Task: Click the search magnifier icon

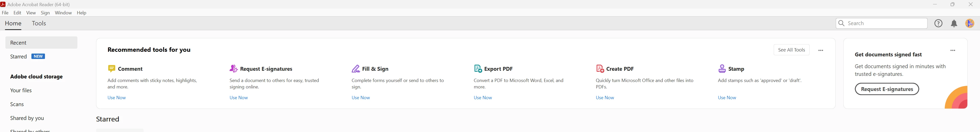Action: [x=842, y=23]
